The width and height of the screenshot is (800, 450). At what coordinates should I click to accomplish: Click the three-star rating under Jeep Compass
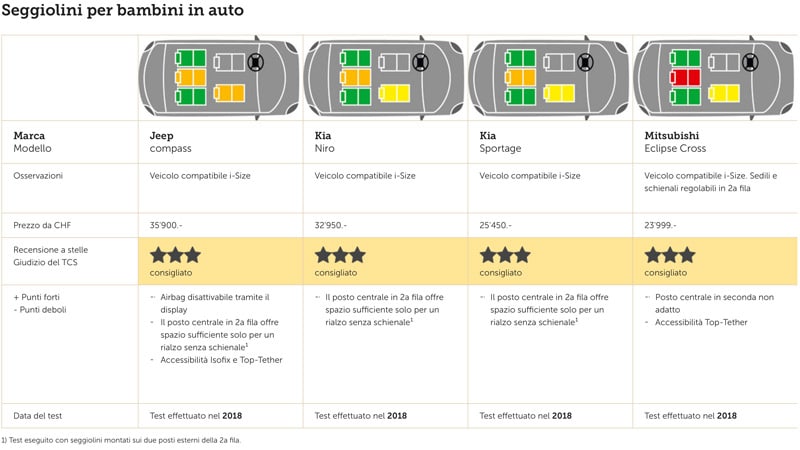175,255
